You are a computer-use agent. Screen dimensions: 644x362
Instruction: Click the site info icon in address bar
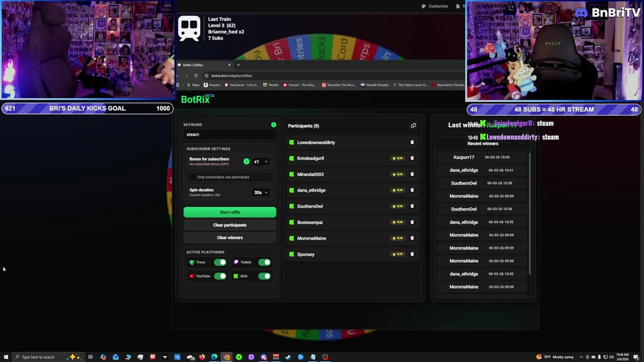(x=206, y=75)
